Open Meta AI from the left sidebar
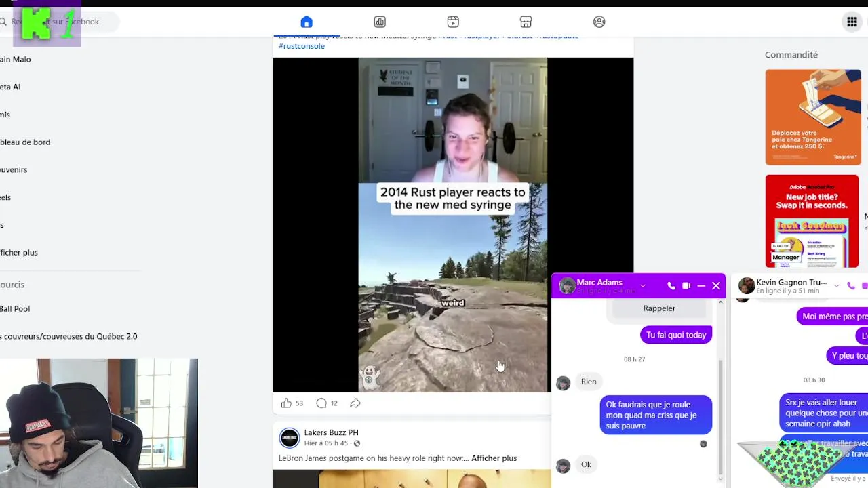This screenshot has height=488, width=868. 10,87
